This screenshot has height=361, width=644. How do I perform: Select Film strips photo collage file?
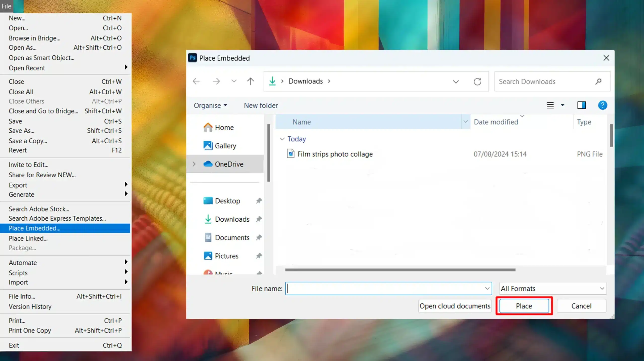coord(335,154)
